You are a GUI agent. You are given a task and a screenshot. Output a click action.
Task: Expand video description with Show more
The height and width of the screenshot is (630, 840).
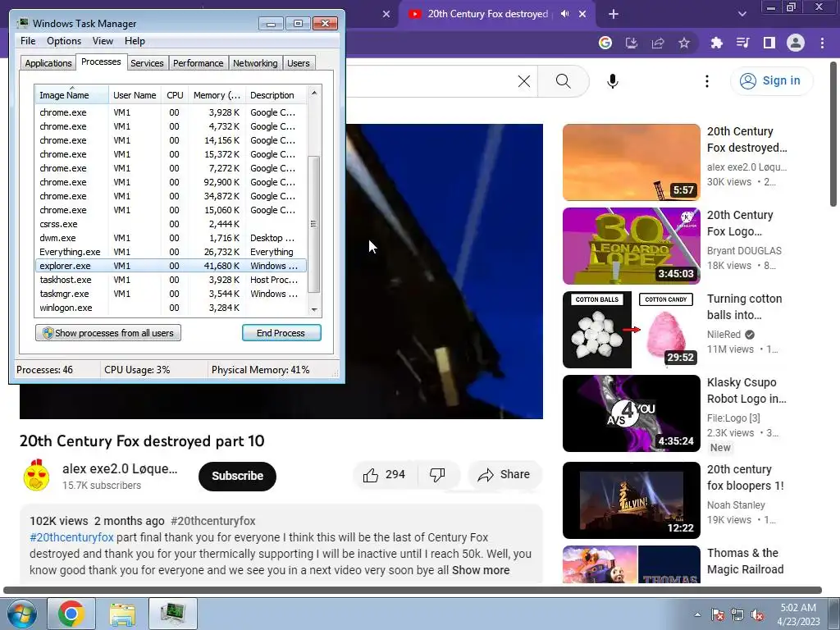(x=481, y=570)
